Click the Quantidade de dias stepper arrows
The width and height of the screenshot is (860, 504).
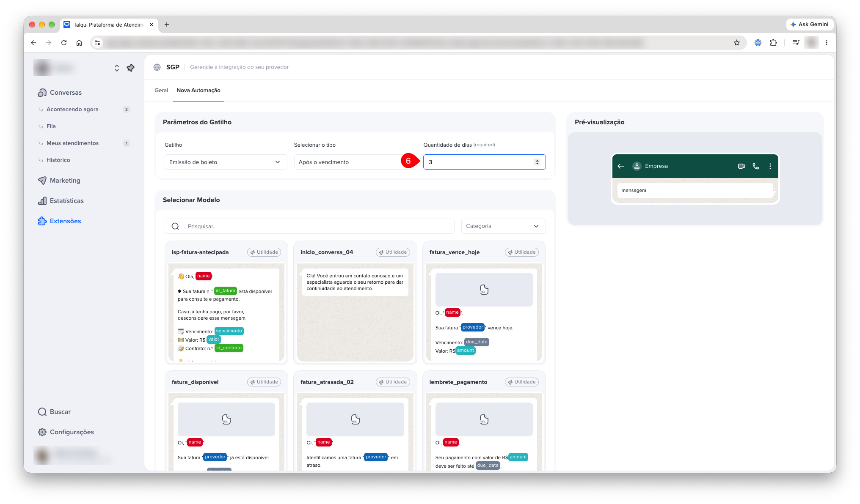(537, 162)
